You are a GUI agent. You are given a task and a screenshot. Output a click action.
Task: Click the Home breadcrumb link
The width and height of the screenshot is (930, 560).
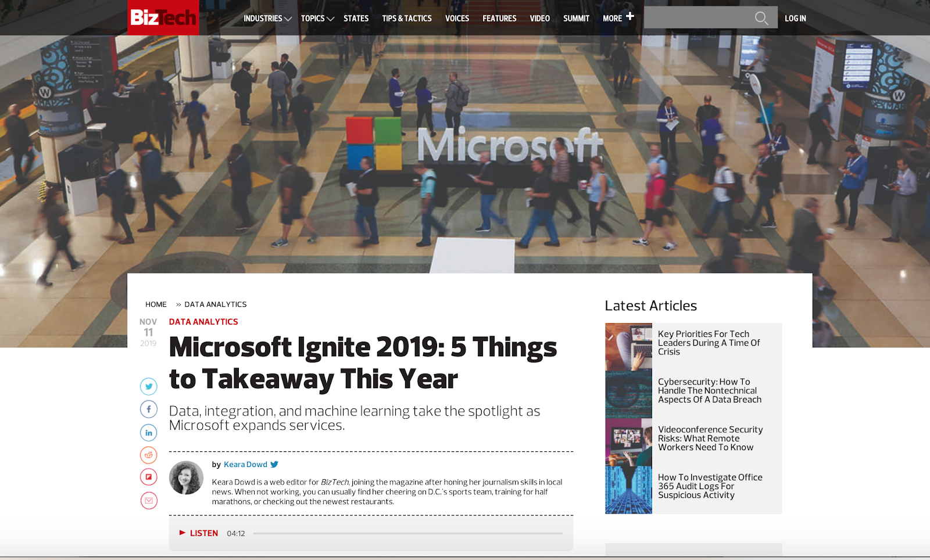click(156, 304)
